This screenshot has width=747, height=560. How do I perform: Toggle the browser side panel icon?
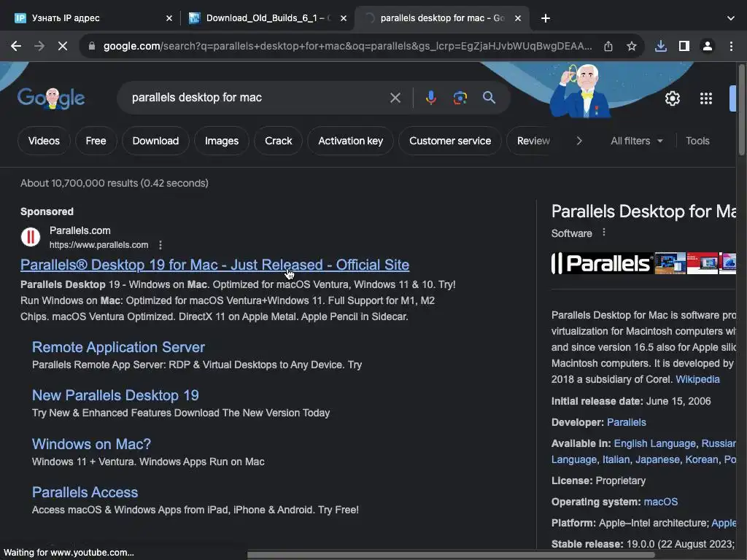click(684, 46)
